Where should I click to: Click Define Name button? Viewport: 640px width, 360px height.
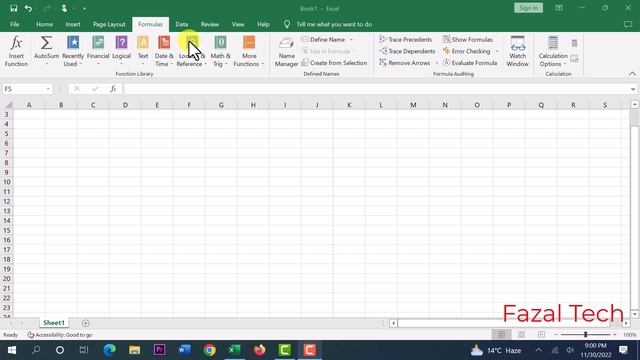coord(323,40)
